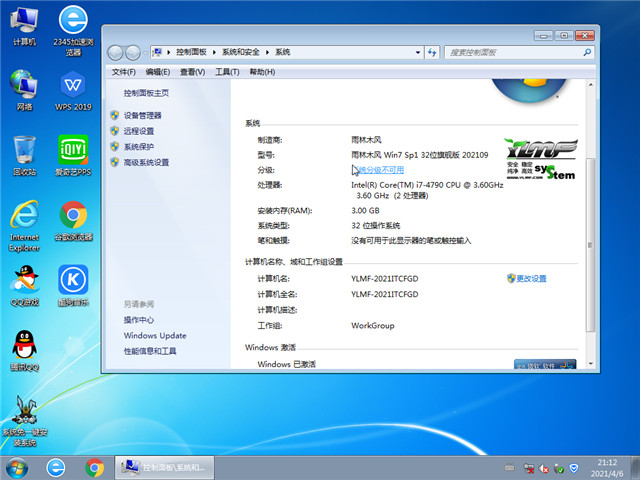Expand the arrow after 控制面板 breadcrumb
The image size is (640, 480).
214,52
